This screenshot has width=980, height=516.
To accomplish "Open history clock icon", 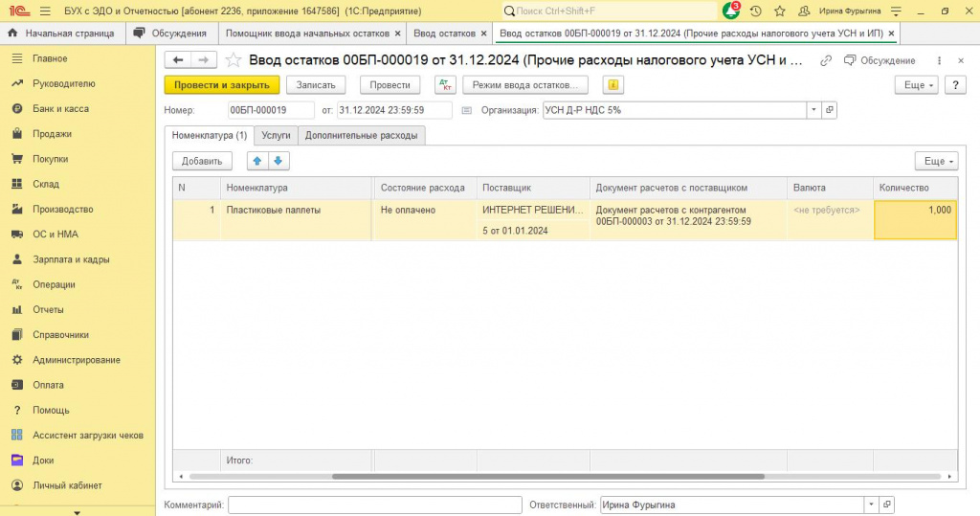I will click(x=756, y=11).
